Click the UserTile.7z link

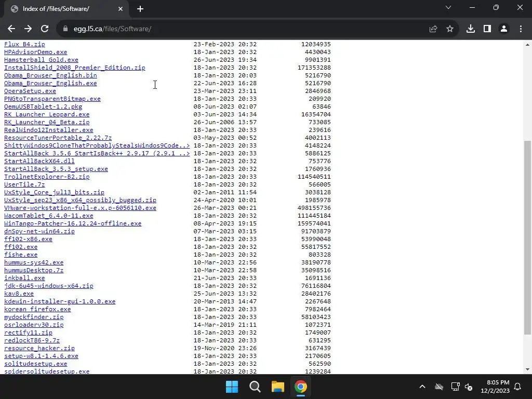pos(24,184)
